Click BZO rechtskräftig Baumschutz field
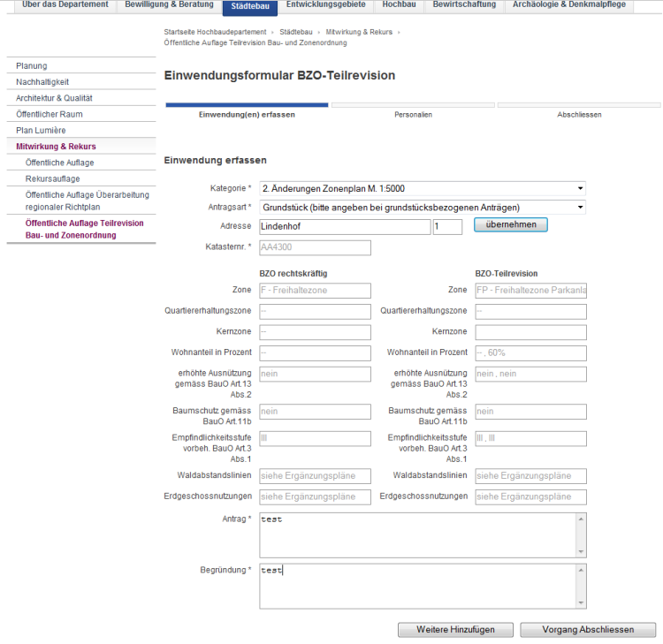 pyautogui.click(x=315, y=412)
